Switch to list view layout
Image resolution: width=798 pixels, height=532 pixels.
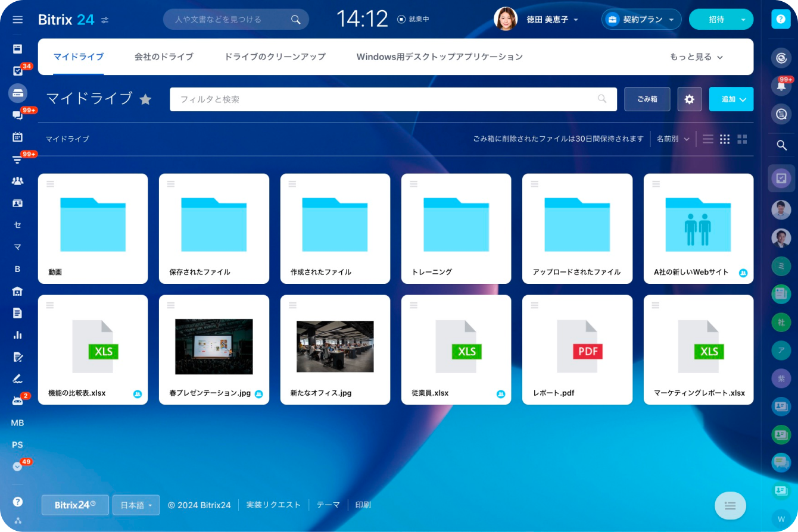707,139
